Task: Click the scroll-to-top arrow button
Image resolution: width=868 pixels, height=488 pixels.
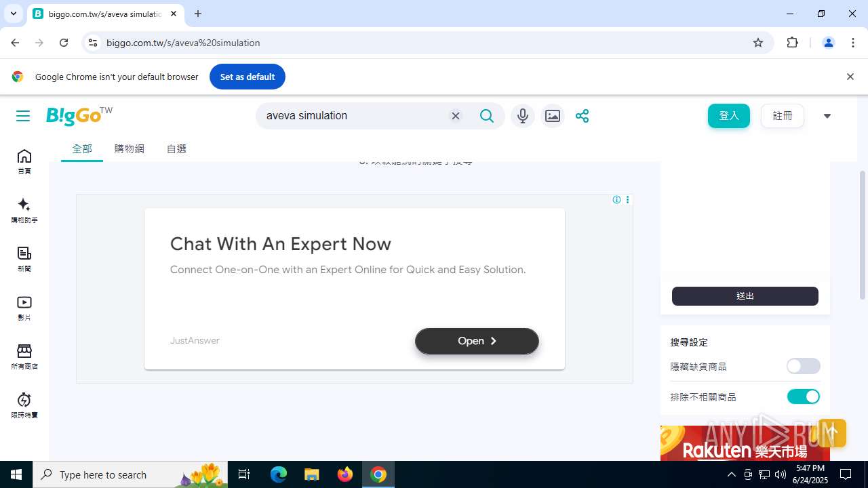Action: pyautogui.click(x=832, y=432)
